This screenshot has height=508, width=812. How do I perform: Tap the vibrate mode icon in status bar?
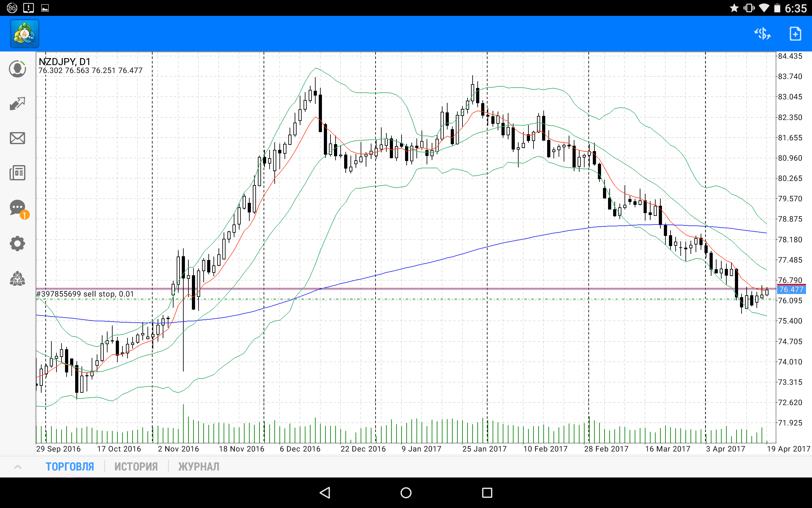coord(749,8)
